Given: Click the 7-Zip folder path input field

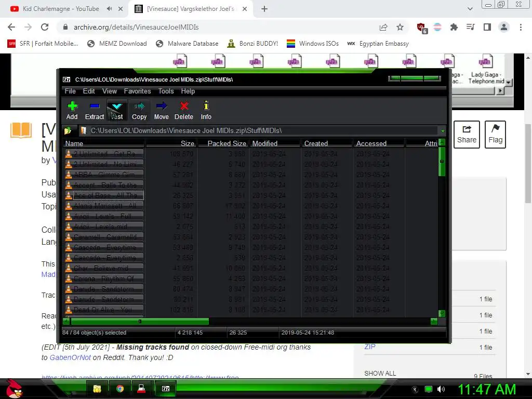Looking at the screenshot, I should [258, 130].
